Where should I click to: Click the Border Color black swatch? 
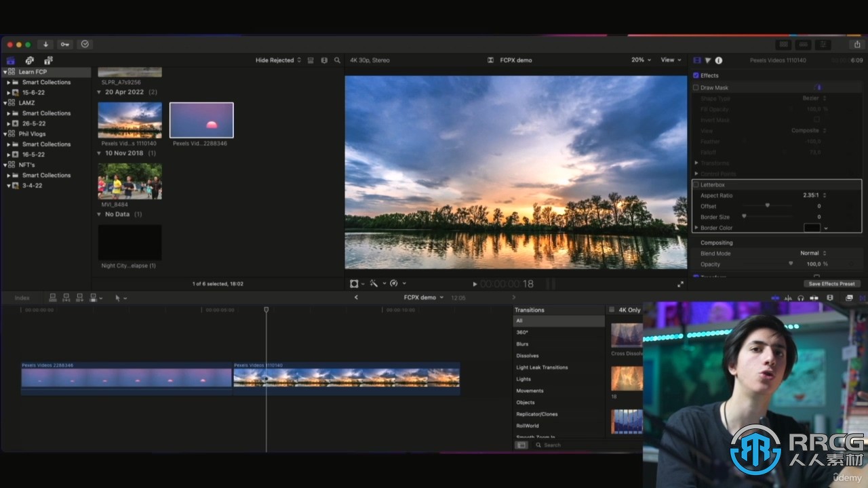click(x=812, y=228)
